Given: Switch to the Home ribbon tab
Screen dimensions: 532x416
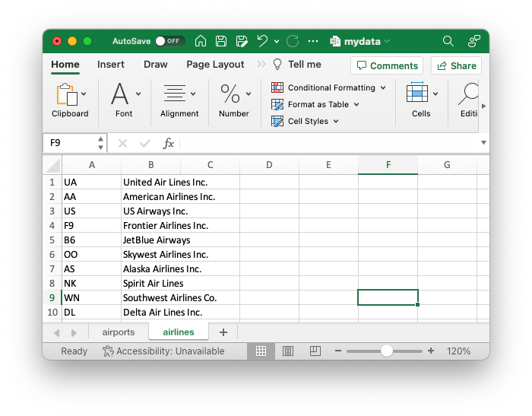Looking at the screenshot, I should coord(65,64).
